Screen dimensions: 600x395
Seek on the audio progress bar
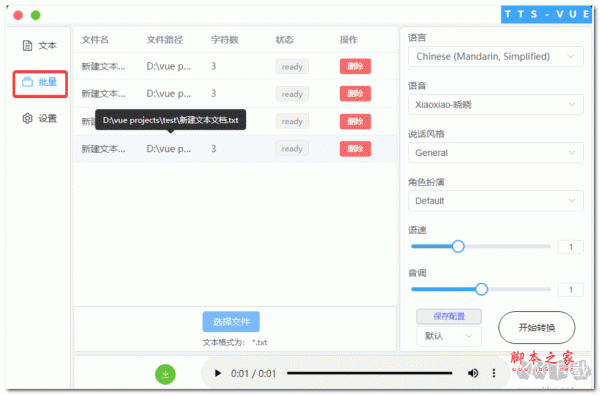click(370, 373)
